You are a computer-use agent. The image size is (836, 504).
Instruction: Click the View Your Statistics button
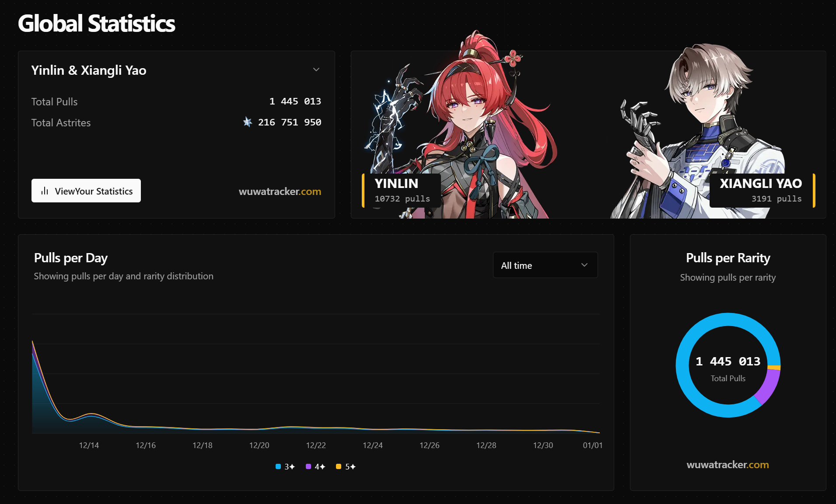86,191
